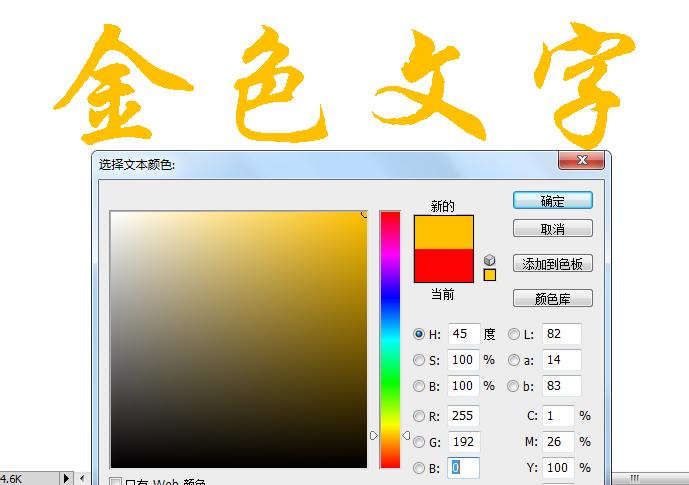Select the blue B radio button
The width and height of the screenshot is (689, 485).
[x=419, y=468]
